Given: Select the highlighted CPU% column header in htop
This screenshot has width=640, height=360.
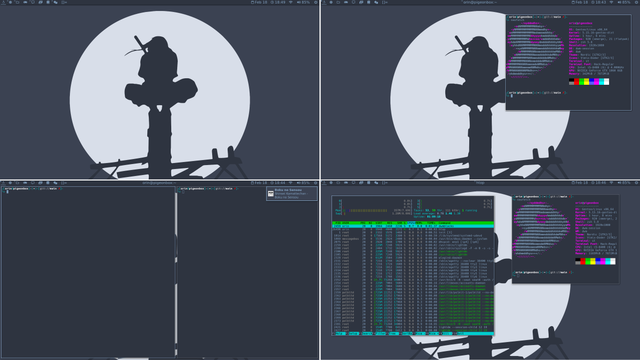Looking at the screenshot, I should click(x=411, y=223).
